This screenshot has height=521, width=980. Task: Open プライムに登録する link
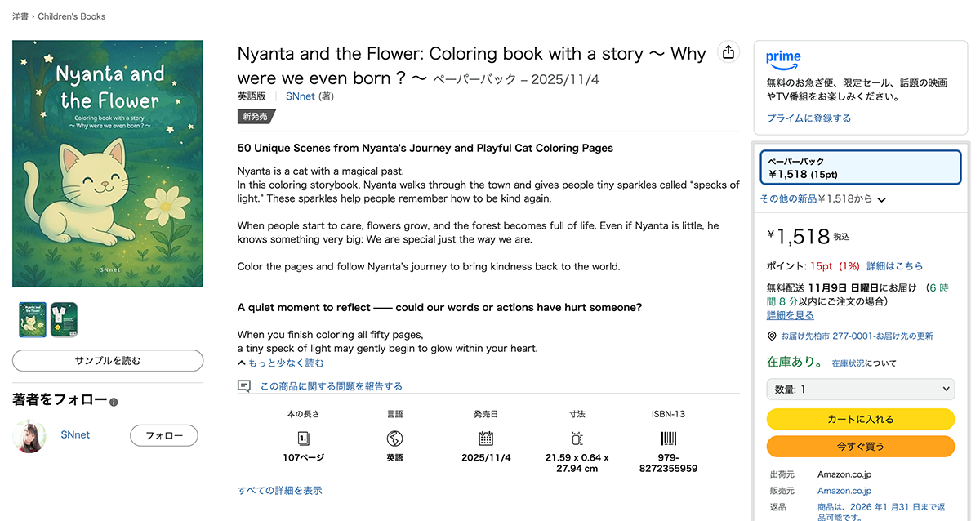point(808,118)
